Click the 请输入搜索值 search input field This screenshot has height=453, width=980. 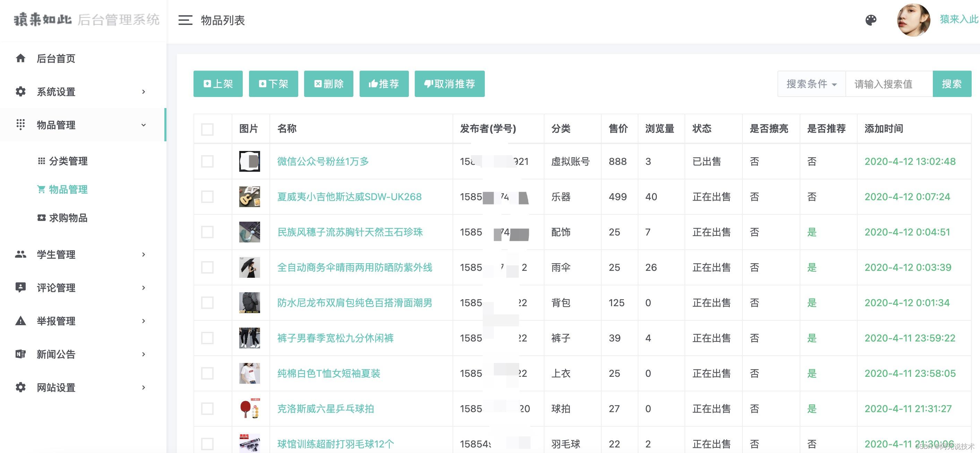[889, 84]
